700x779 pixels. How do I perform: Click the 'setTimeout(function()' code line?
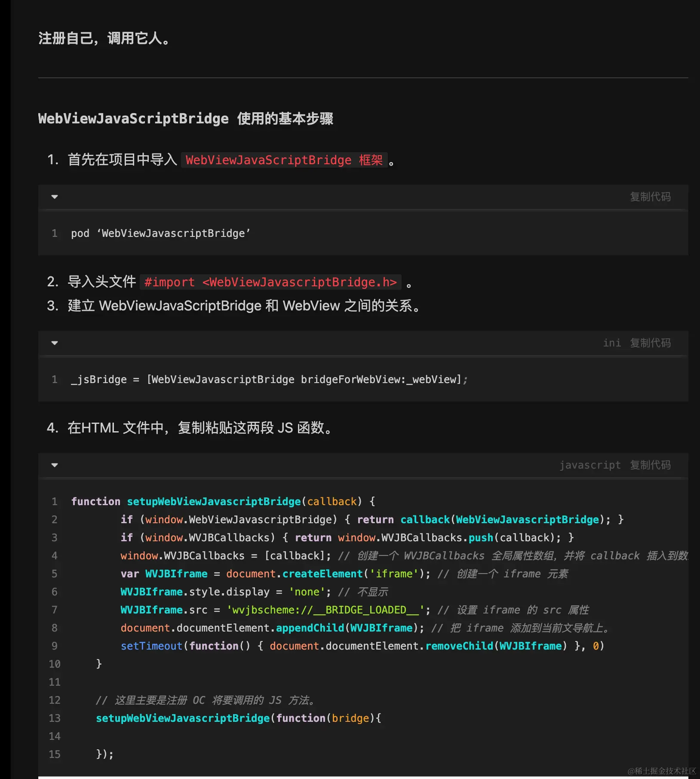coord(362,646)
